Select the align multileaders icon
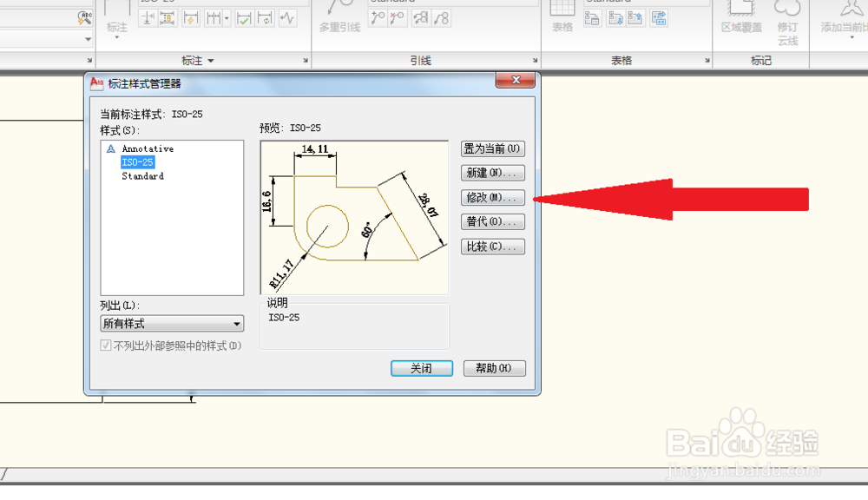868x500 pixels. tap(421, 18)
